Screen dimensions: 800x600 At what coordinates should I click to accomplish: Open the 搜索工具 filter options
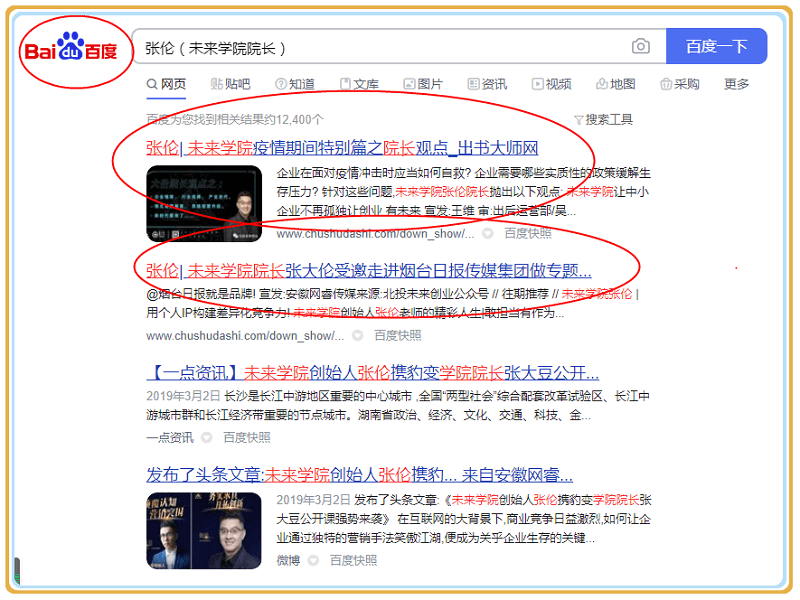click(x=608, y=120)
